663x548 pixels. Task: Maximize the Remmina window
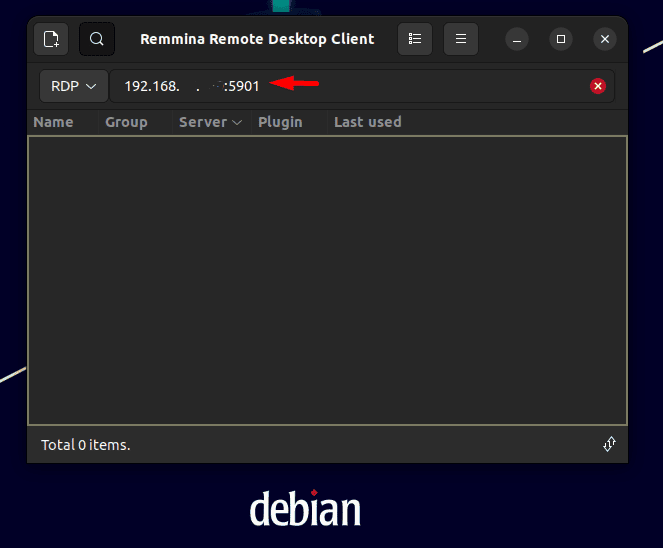click(561, 39)
